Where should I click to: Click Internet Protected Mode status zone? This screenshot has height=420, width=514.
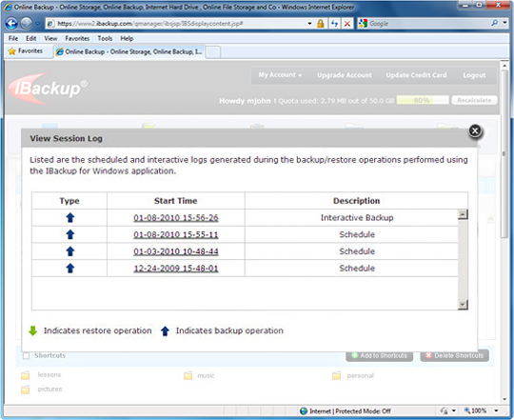tap(346, 411)
